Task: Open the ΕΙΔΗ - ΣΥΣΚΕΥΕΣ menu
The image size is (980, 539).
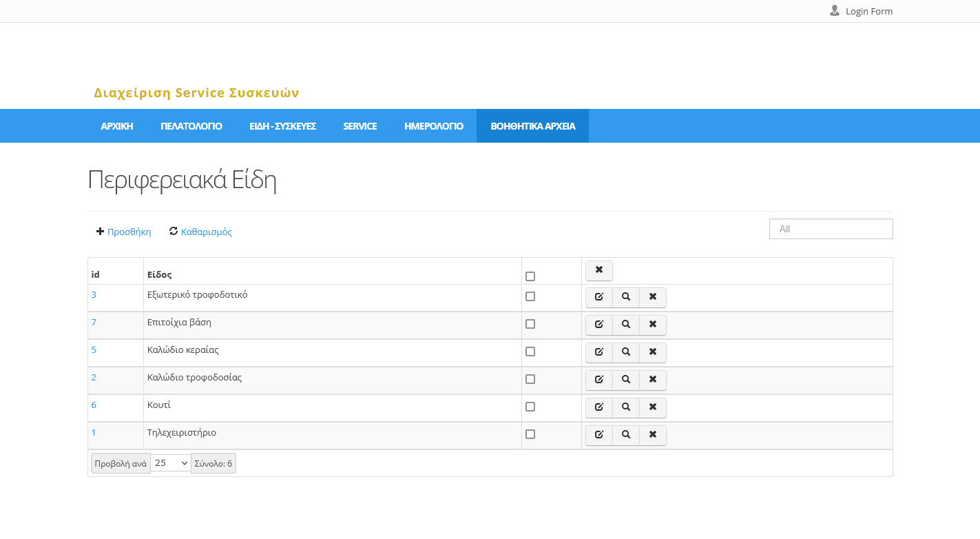Action: tap(282, 126)
